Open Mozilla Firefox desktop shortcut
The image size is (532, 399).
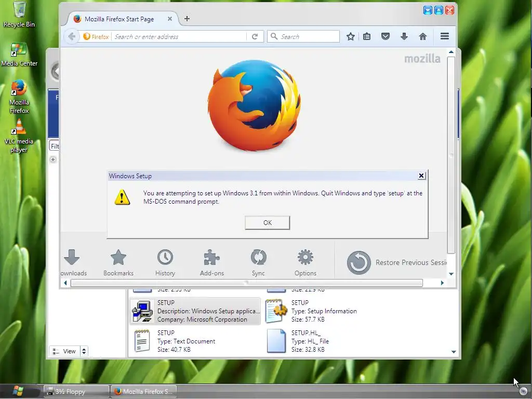click(19, 97)
